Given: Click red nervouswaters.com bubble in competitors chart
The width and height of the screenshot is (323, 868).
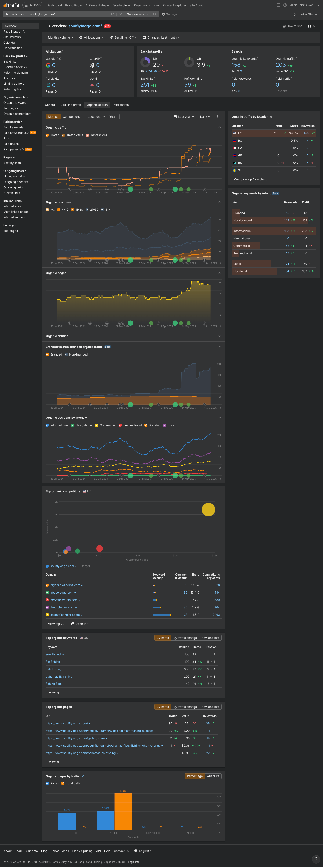Looking at the screenshot, I should (x=99, y=548).
